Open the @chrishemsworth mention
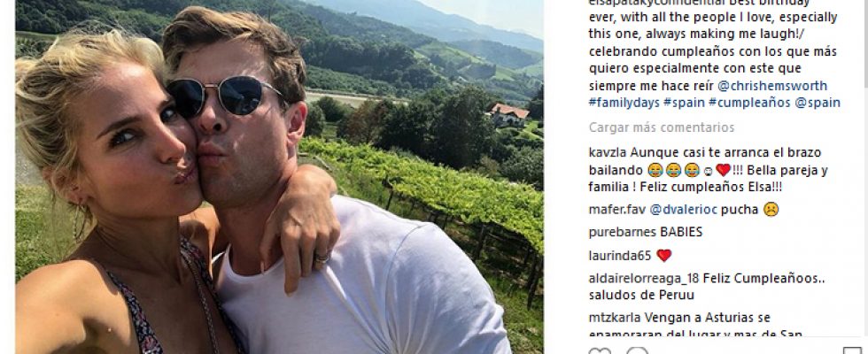This screenshot has height=354, width=868. point(772,86)
